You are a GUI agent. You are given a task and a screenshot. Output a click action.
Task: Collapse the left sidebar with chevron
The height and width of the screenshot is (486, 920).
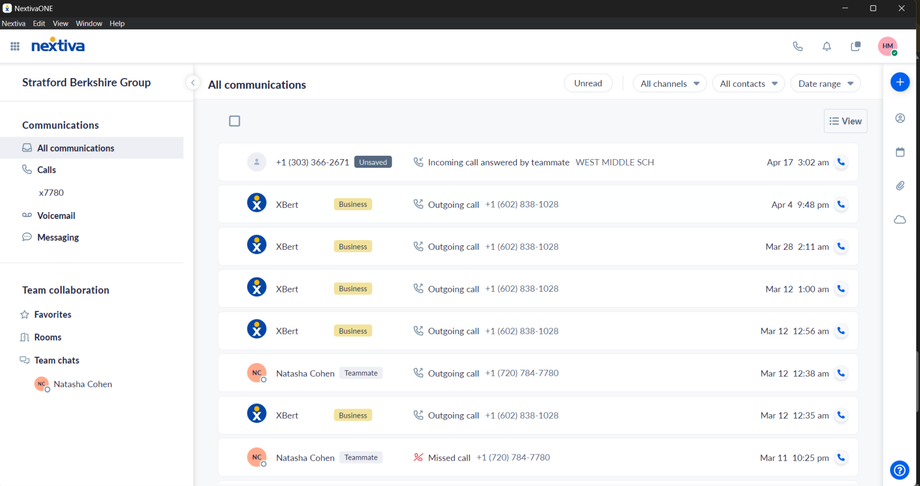click(x=193, y=83)
